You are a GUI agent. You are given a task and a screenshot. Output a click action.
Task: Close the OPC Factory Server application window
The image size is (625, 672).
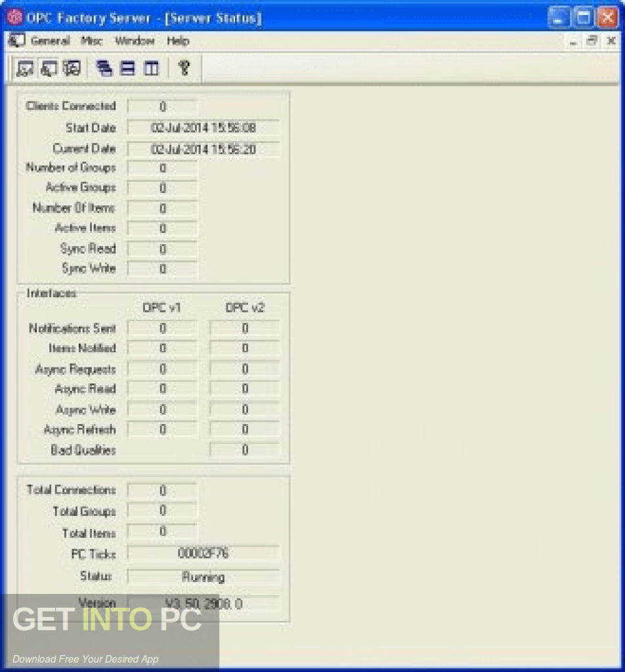(x=607, y=18)
